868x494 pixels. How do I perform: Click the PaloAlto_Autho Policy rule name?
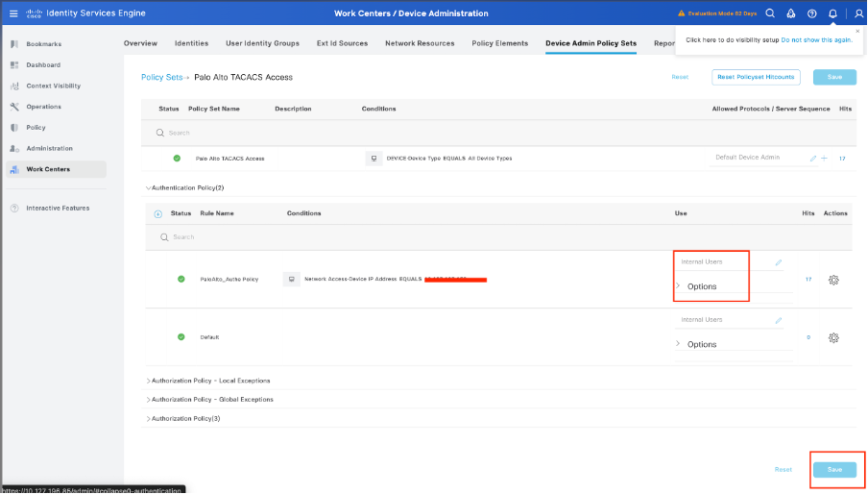[x=229, y=279]
